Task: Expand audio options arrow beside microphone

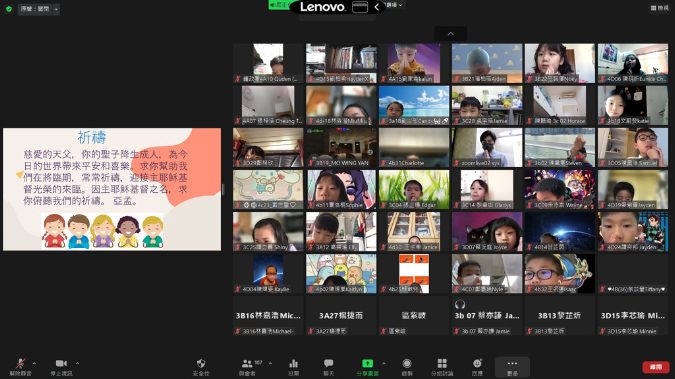Action: click(x=34, y=363)
